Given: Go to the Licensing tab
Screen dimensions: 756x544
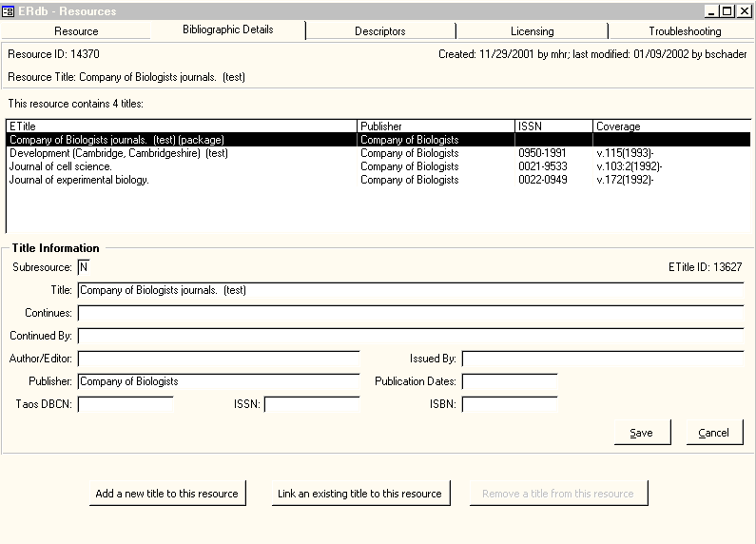Looking at the screenshot, I should tap(532, 31).
